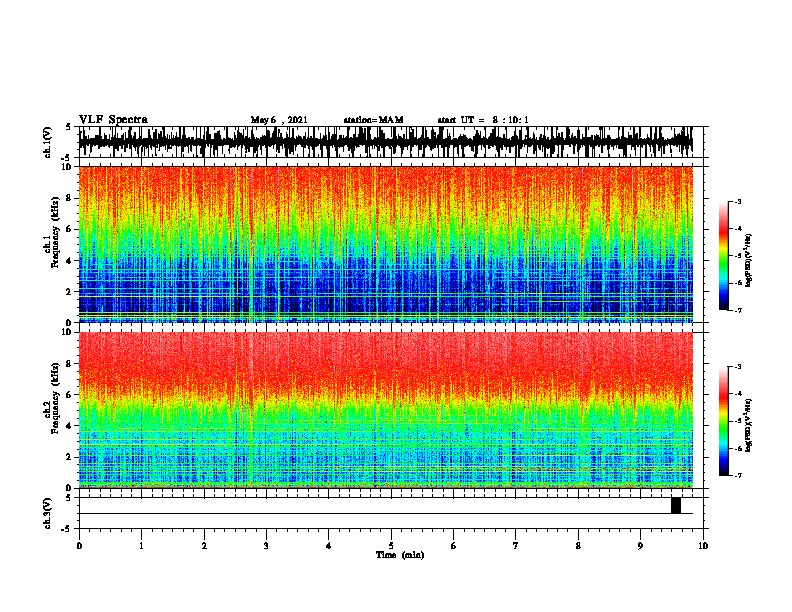Click the ch.2 "Frequency (kHz)" axis label
The height and width of the screenshot is (612, 792).
(55, 398)
